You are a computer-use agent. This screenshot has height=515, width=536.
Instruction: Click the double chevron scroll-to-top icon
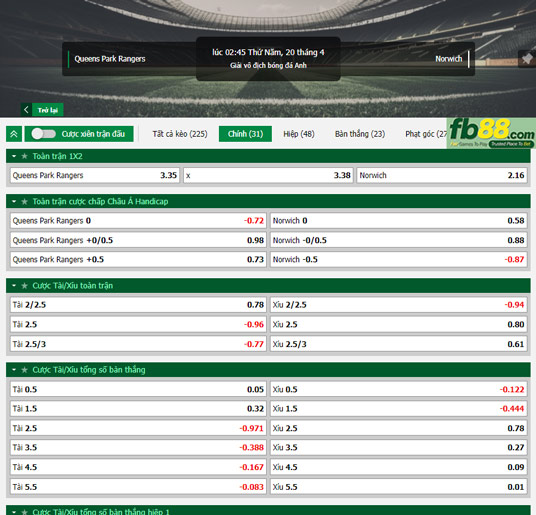click(14, 134)
